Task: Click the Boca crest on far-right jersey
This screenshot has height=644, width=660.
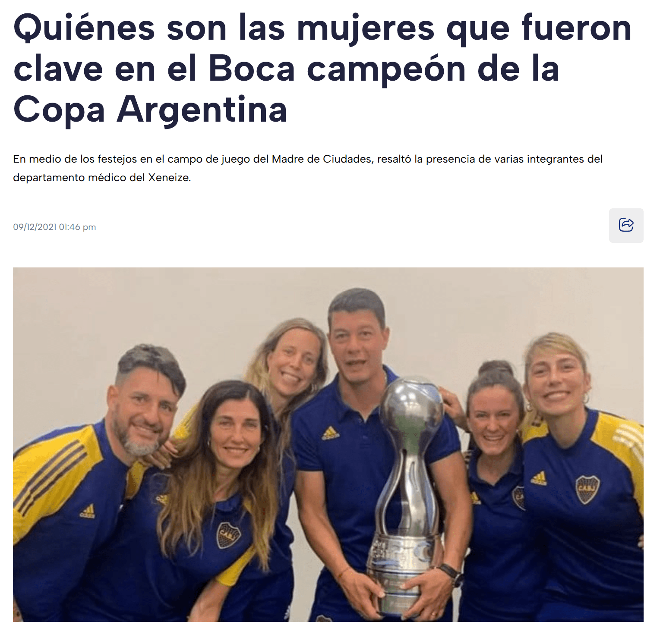Action: (x=588, y=489)
